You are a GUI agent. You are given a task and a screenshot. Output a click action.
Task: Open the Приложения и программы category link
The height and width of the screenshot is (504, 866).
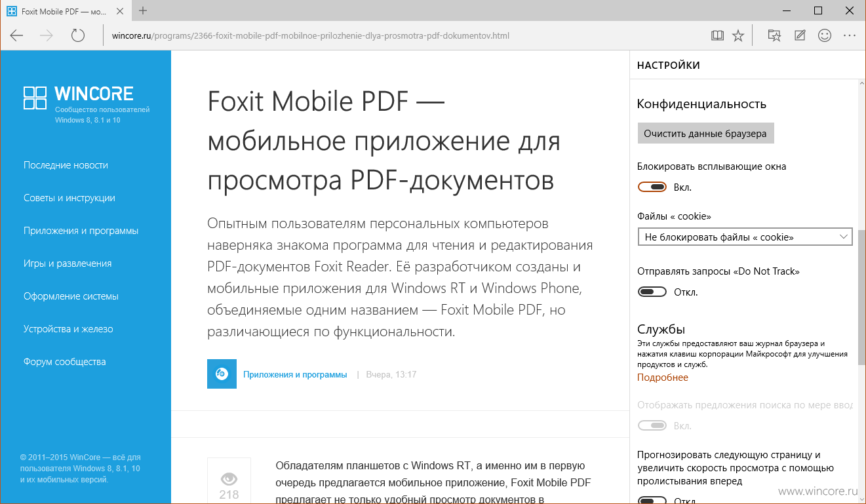(x=295, y=375)
